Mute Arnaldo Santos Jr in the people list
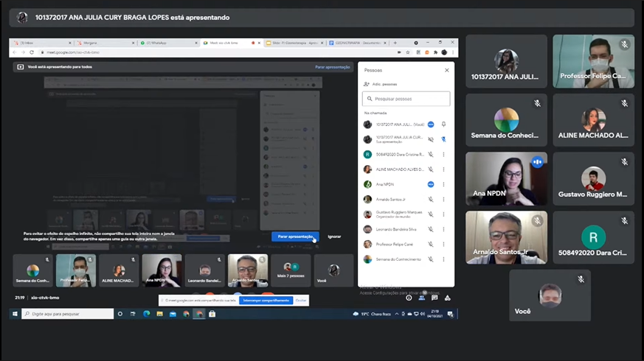The height and width of the screenshot is (361, 644). point(432,199)
